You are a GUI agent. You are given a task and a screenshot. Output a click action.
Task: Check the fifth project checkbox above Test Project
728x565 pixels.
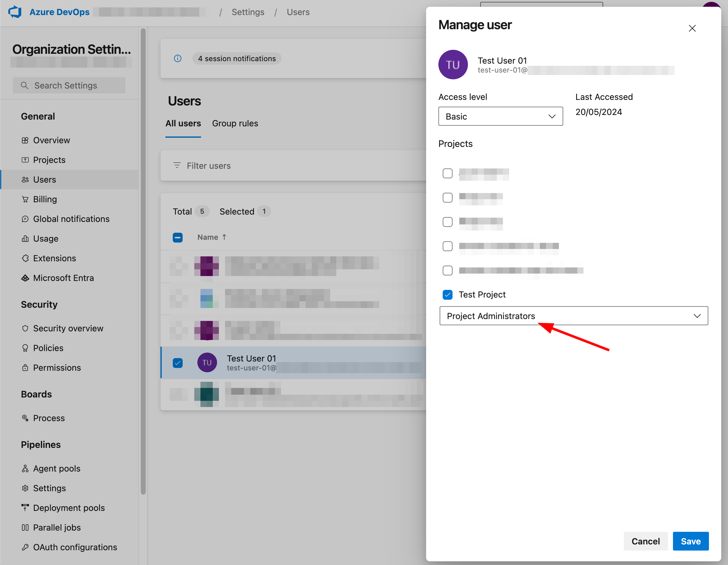coord(448,270)
